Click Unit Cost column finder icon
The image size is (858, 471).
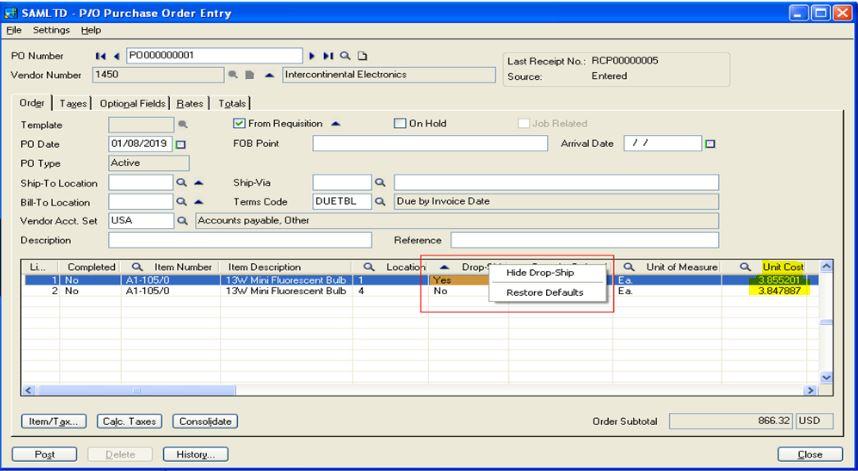pyautogui.click(x=745, y=267)
